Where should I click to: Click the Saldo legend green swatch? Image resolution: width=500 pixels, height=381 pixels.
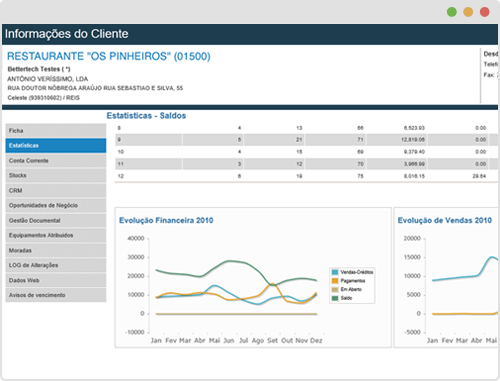pos(335,298)
